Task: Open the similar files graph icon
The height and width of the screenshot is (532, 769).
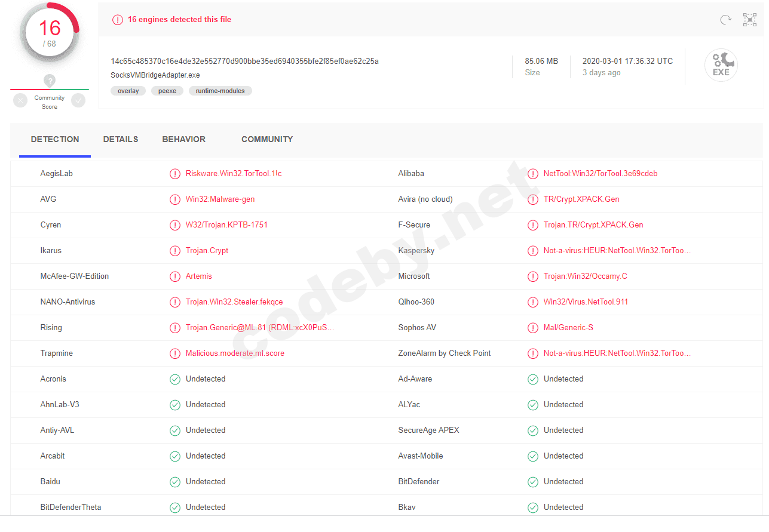Action: coord(750,20)
